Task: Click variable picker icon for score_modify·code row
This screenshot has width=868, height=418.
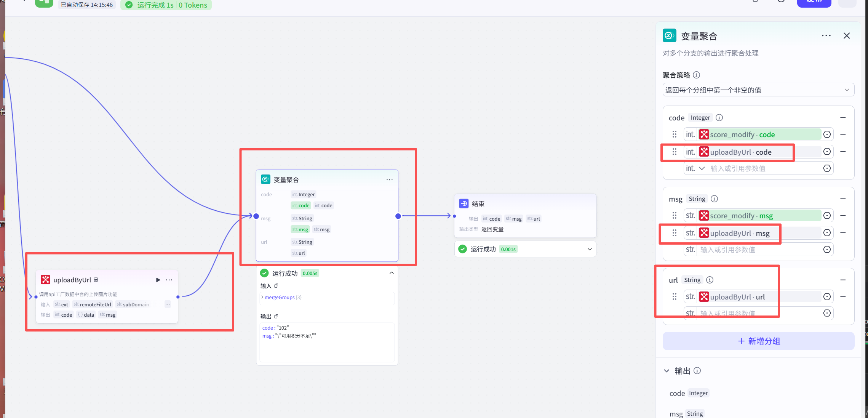Action: [x=827, y=135]
